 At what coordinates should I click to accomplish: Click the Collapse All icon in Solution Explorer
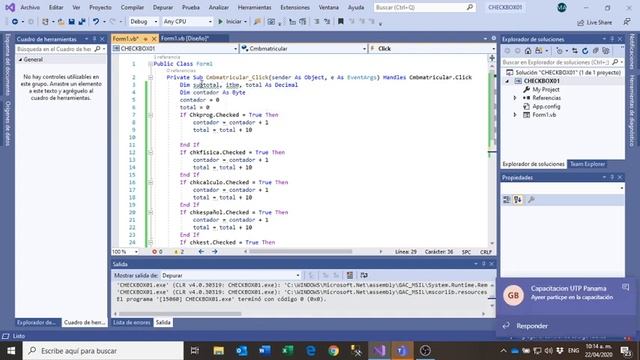tap(596, 51)
